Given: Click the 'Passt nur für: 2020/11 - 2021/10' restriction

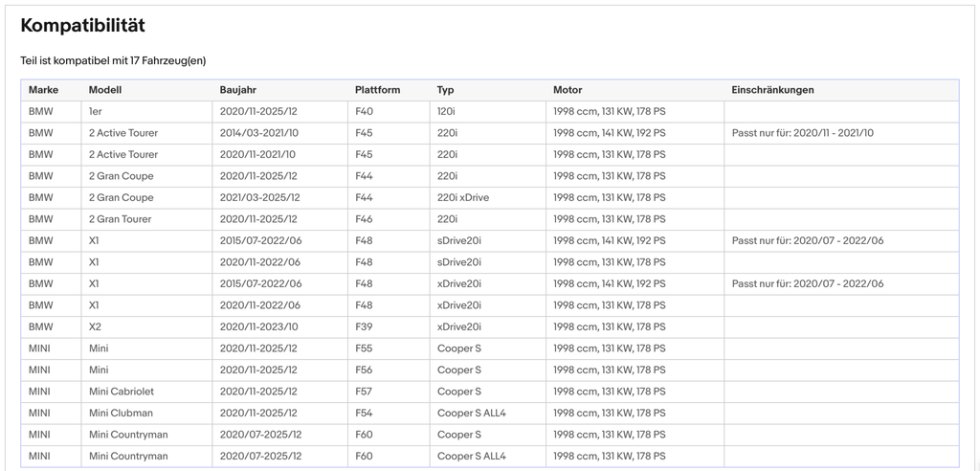Looking at the screenshot, I should 803,133.
